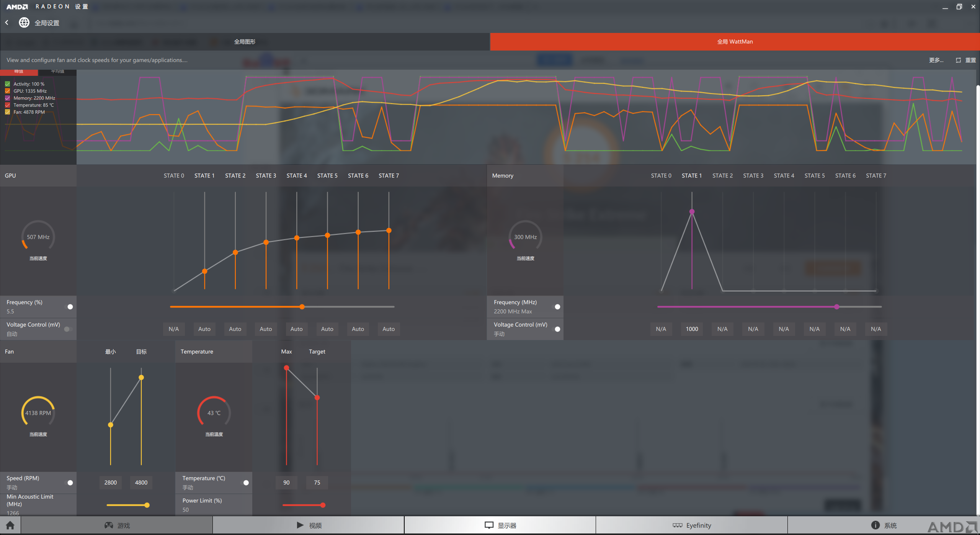Click the fan minimum 2800 field
Screen dimensions: 980x535
pos(111,483)
